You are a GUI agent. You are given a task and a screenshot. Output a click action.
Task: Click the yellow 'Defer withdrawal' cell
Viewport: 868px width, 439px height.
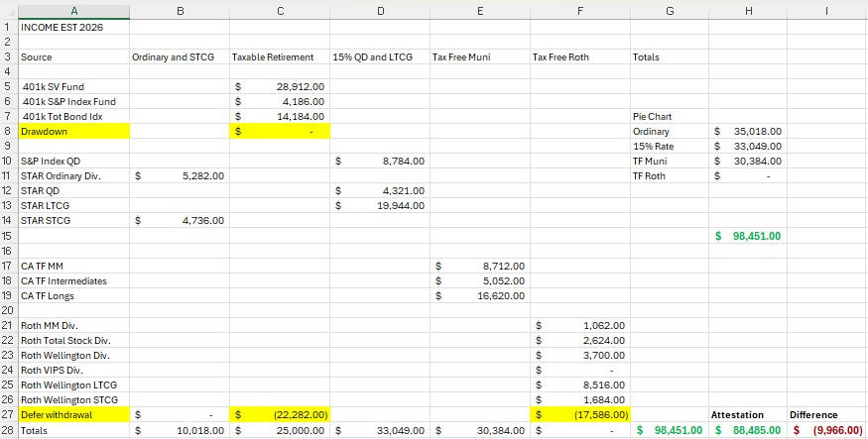coord(74,414)
